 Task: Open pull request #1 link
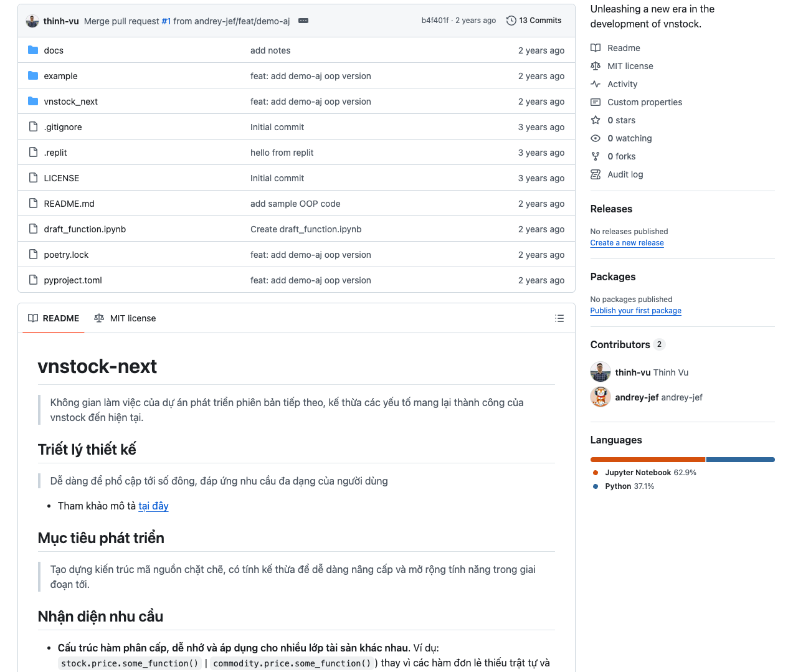[x=166, y=21]
